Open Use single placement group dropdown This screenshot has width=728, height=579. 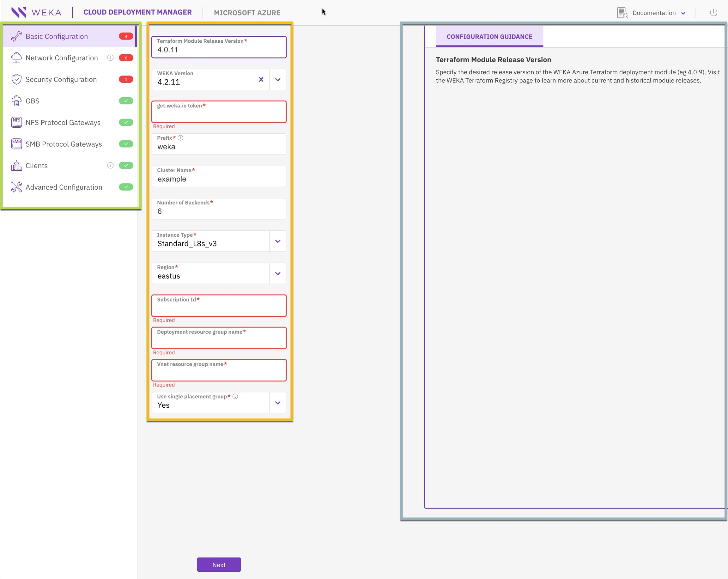[277, 403]
